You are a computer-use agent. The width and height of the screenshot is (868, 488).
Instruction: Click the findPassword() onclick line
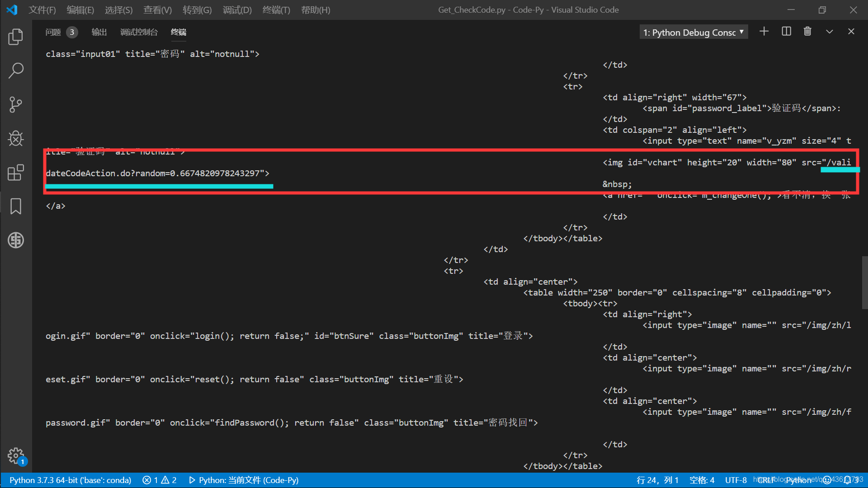coord(292,422)
